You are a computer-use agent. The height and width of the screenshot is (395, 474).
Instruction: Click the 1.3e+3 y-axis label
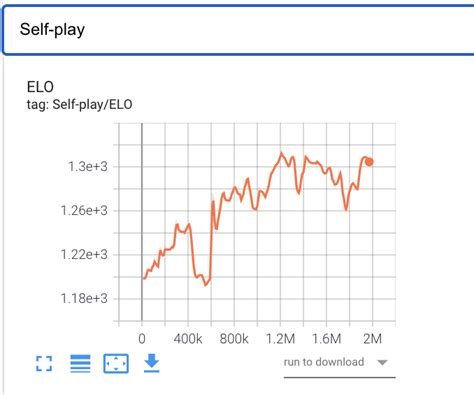(x=88, y=166)
